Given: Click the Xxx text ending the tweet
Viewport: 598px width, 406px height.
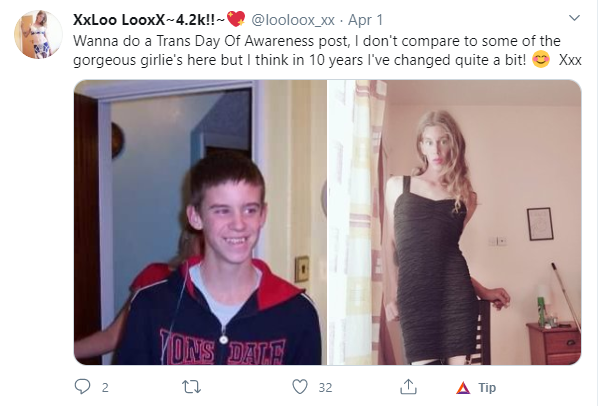Looking at the screenshot, I should (570, 60).
